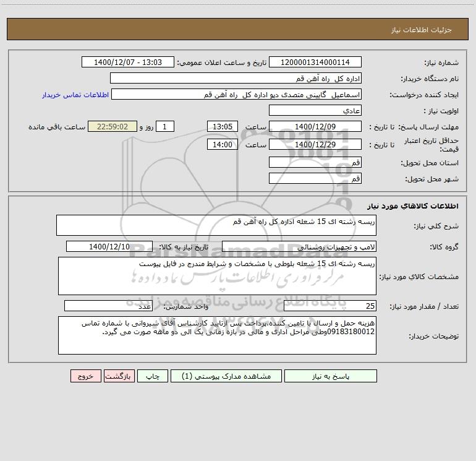Click the 'واحد شمارش:' label
This screenshot has width=476, height=461.
click(x=186, y=306)
